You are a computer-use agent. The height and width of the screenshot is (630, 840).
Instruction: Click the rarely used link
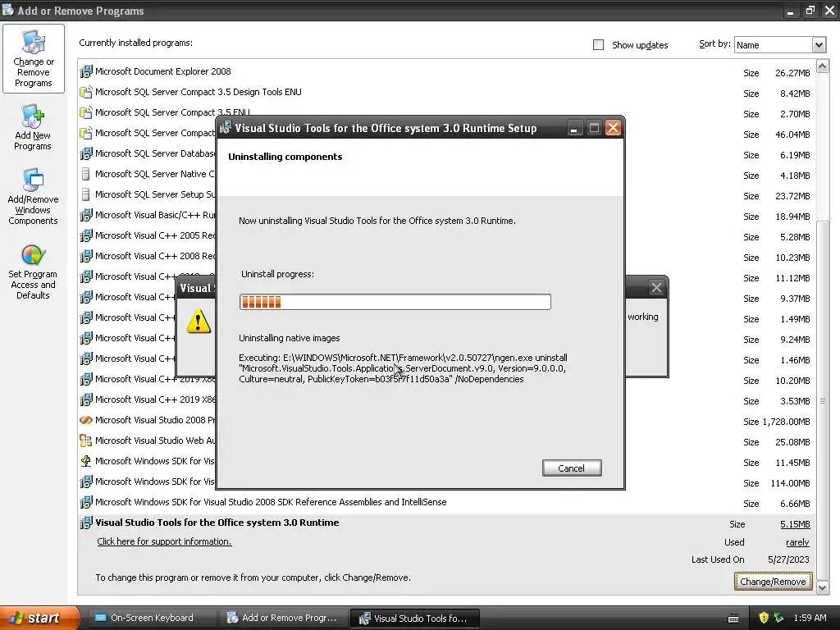pyautogui.click(x=797, y=543)
